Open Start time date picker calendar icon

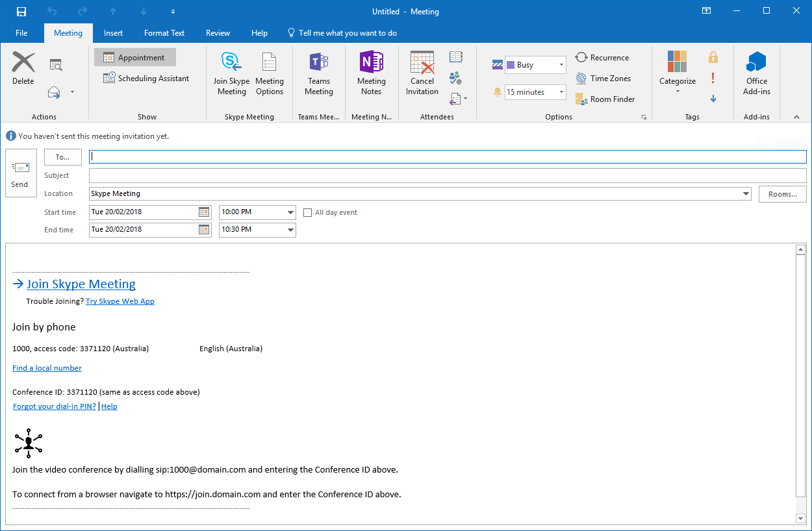(x=204, y=212)
